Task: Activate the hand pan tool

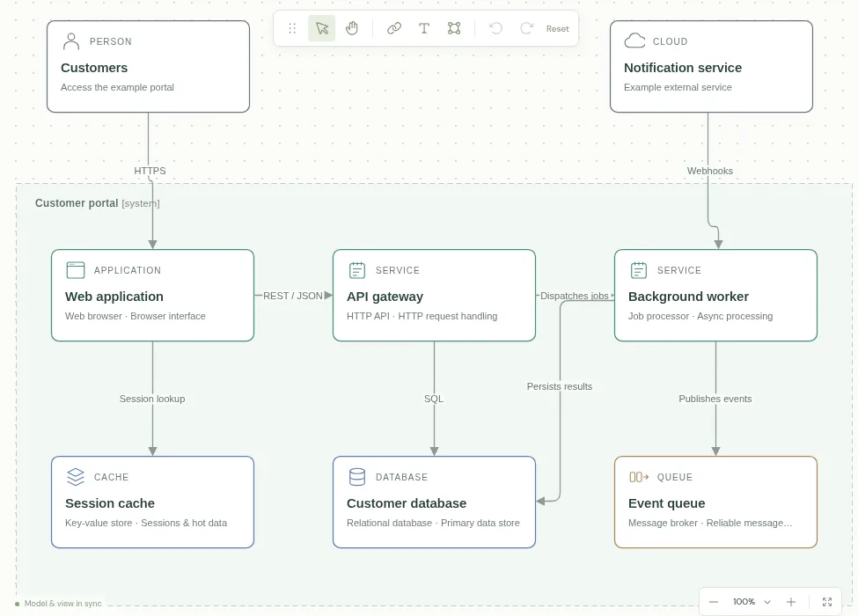Action: tap(352, 28)
